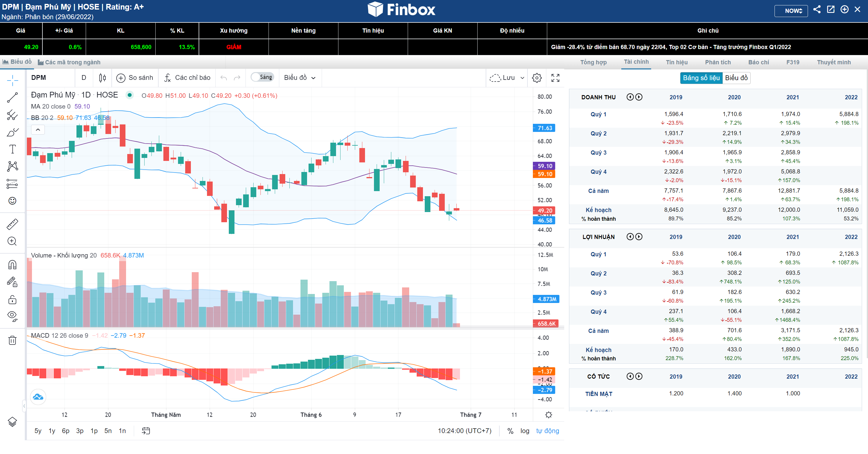
Task: Select the trend line drawing tool
Action: point(13,97)
